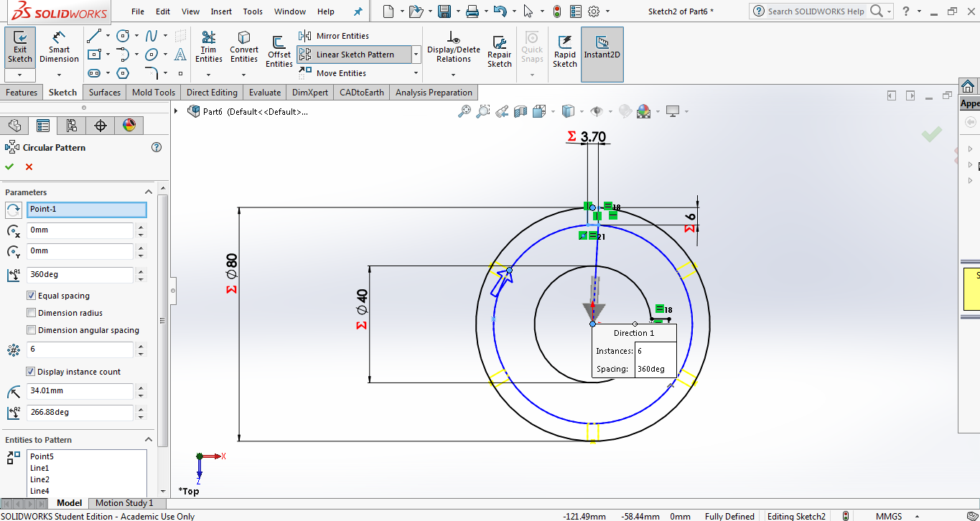Open the Insert menu
The width and height of the screenshot is (980, 521).
click(x=221, y=11)
